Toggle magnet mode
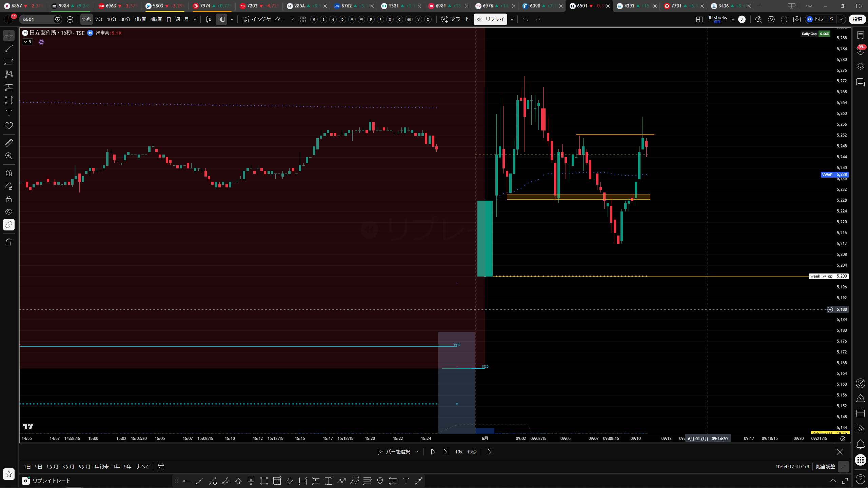Image resolution: width=868 pixels, height=488 pixels. point(9,173)
